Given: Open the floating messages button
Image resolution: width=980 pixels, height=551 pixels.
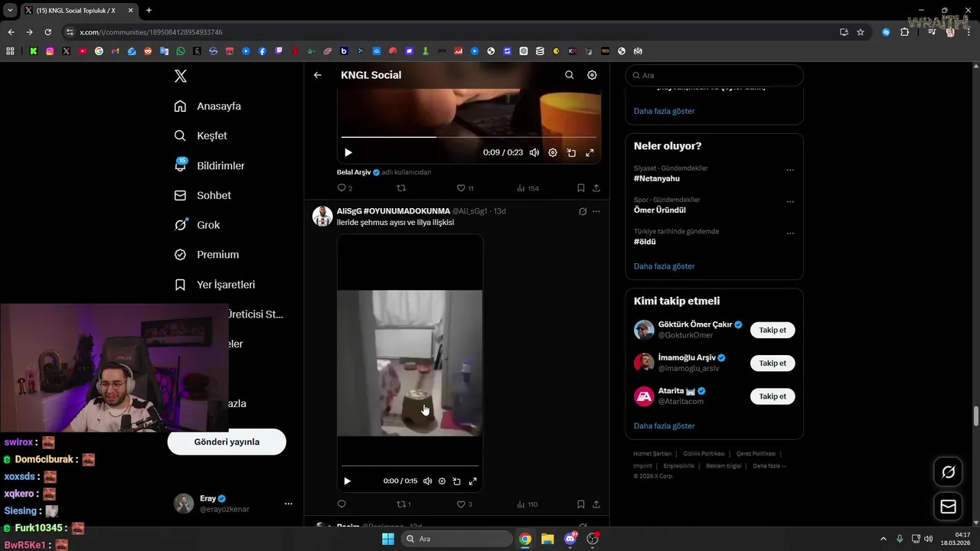Looking at the screenshot, I should coord(949,507).
